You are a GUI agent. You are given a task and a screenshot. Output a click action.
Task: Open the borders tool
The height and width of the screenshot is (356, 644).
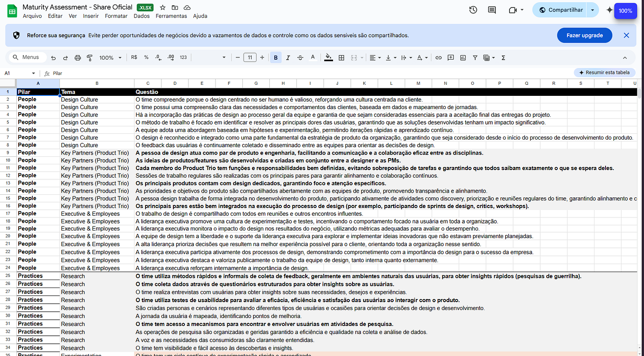(x=341, y=57)
